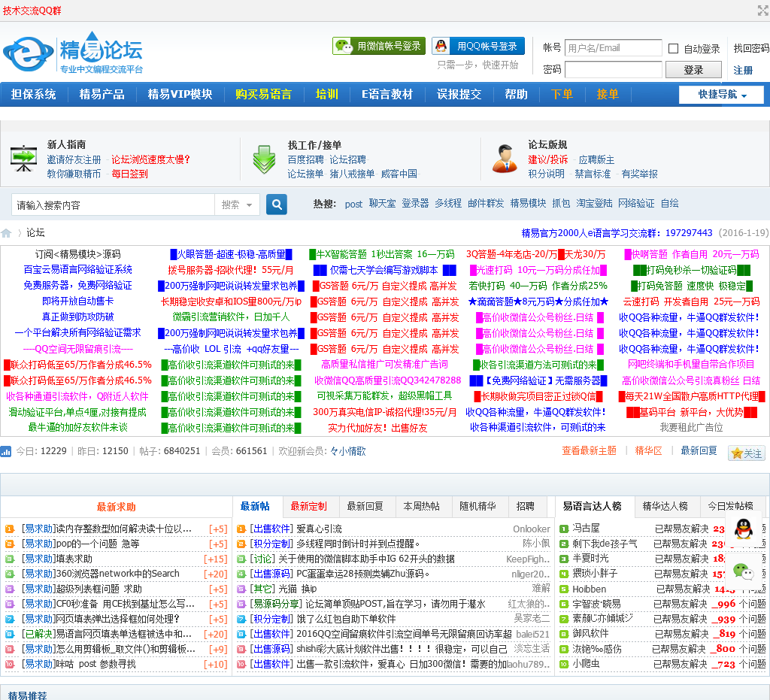Expand the 快捷导航 dropdown
This screenshot has height=700, width=770.
(x=721, y=94)
